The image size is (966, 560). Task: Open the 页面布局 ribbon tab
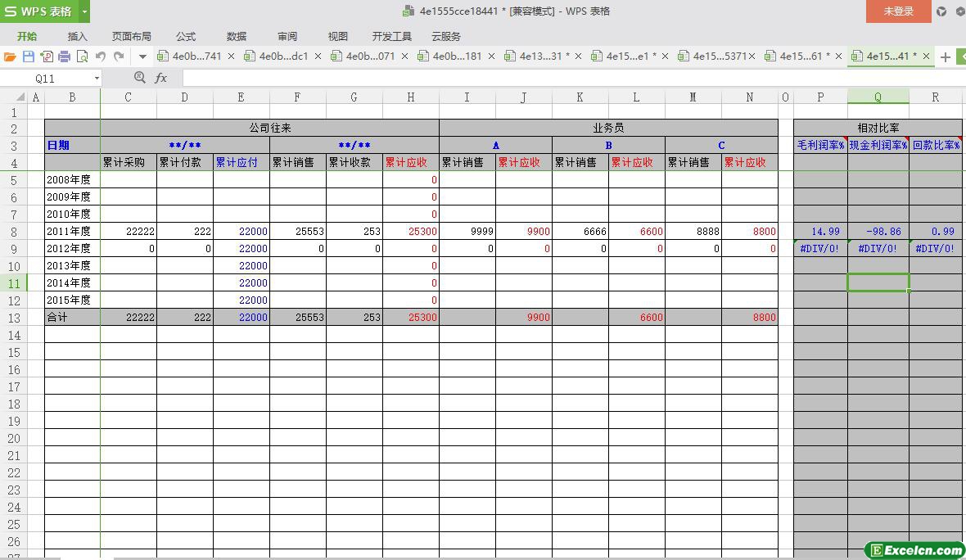(131, 36)
